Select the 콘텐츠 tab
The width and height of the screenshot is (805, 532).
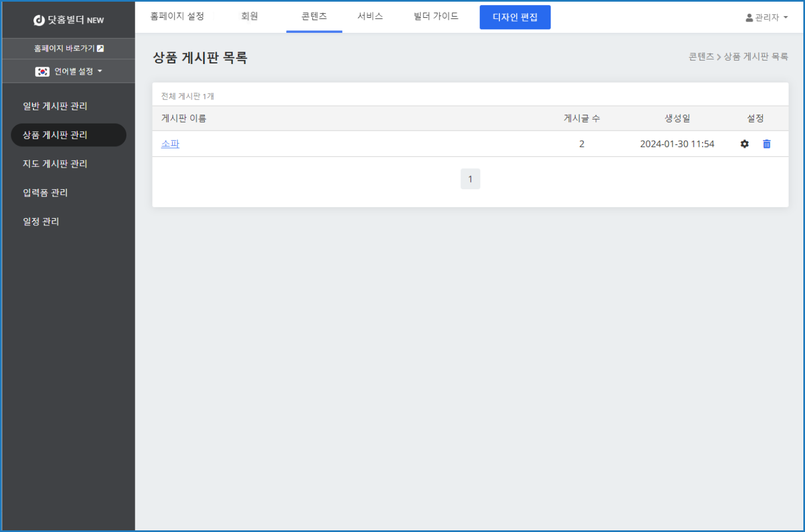point(314,17)
